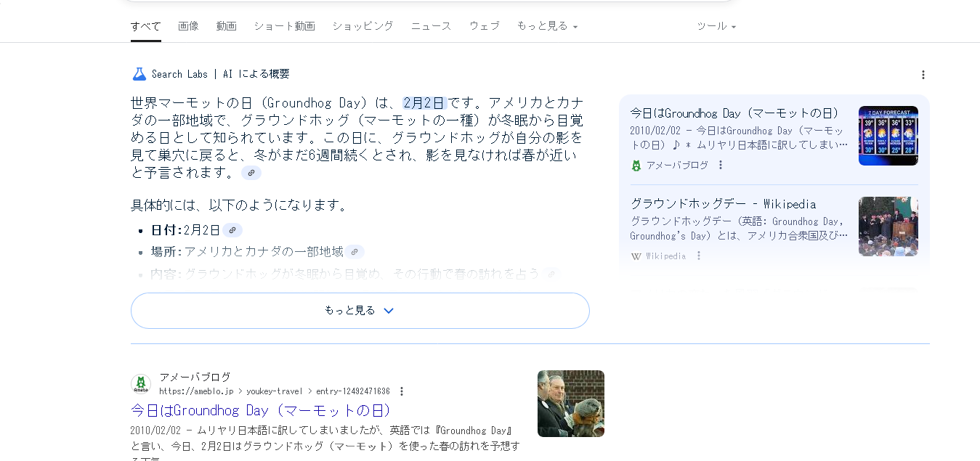Viewport: 980px width, 461px height.
Task: Open the 動画 results tab
Action: (226, 26)
